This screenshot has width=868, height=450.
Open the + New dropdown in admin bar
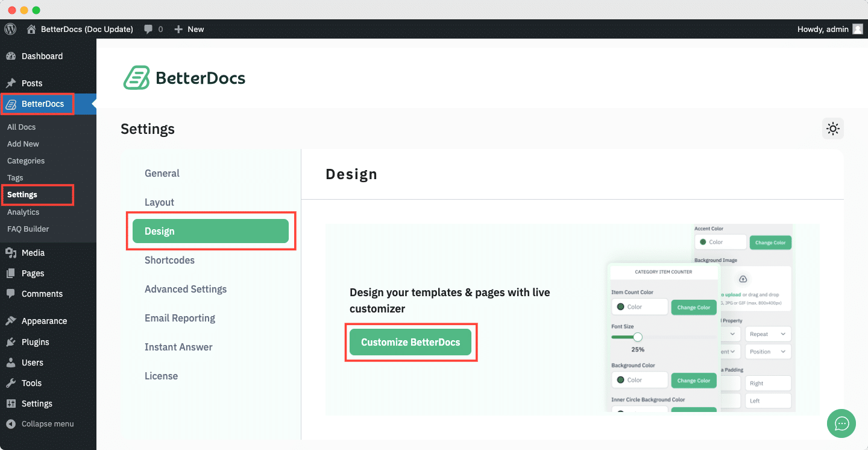coord(189,28)
